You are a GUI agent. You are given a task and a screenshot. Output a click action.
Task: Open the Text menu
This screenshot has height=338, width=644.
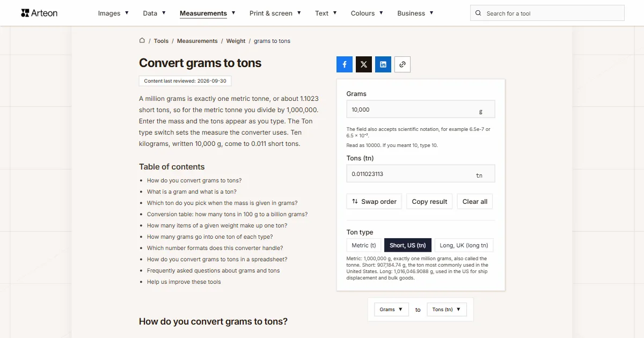point(326,13)
